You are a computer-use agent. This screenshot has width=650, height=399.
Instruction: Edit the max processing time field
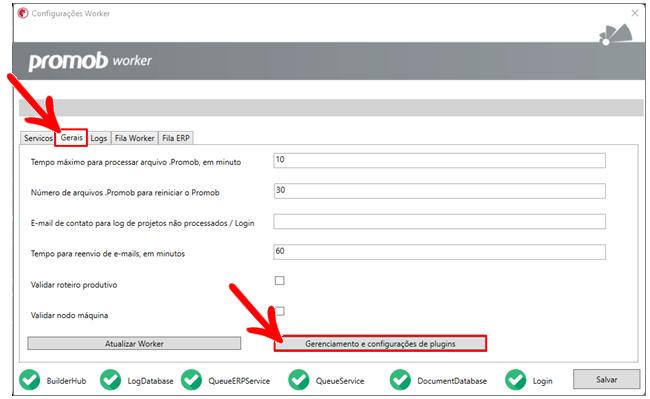click(439, 160)
